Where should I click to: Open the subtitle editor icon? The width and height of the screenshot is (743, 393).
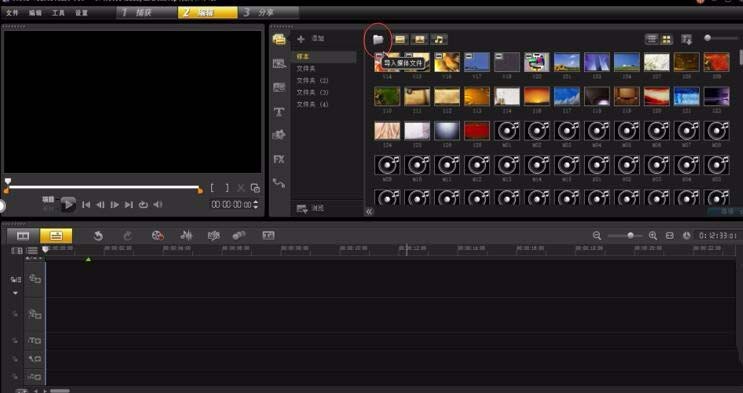click(x=269, y=236)
